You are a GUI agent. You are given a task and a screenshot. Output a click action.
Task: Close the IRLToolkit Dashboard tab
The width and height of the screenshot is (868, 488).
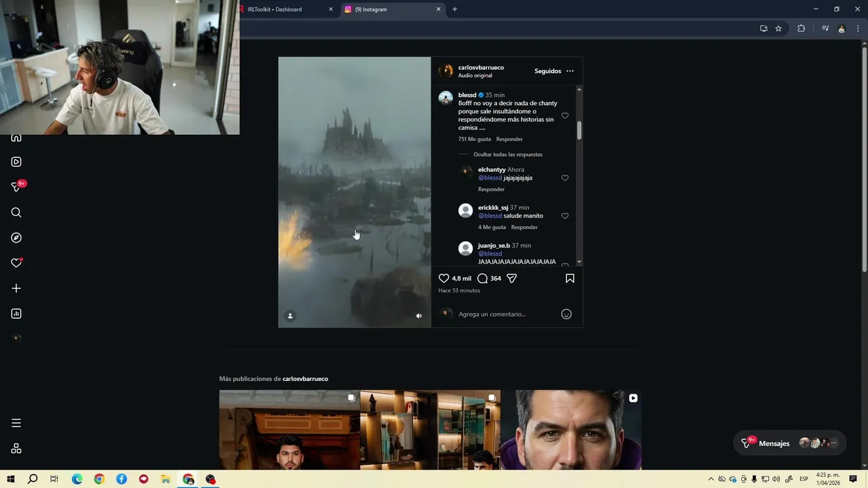(x=331, y=9)
